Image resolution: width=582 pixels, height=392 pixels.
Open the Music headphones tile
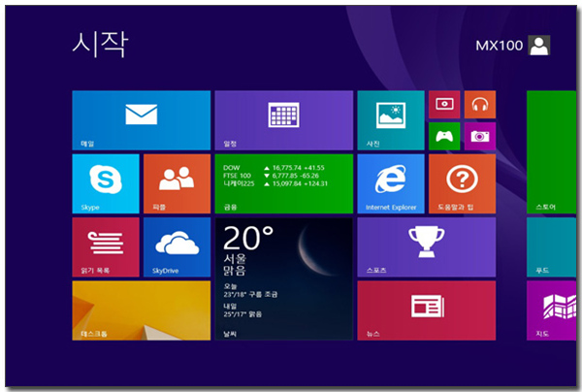click(x=480, y=105)
